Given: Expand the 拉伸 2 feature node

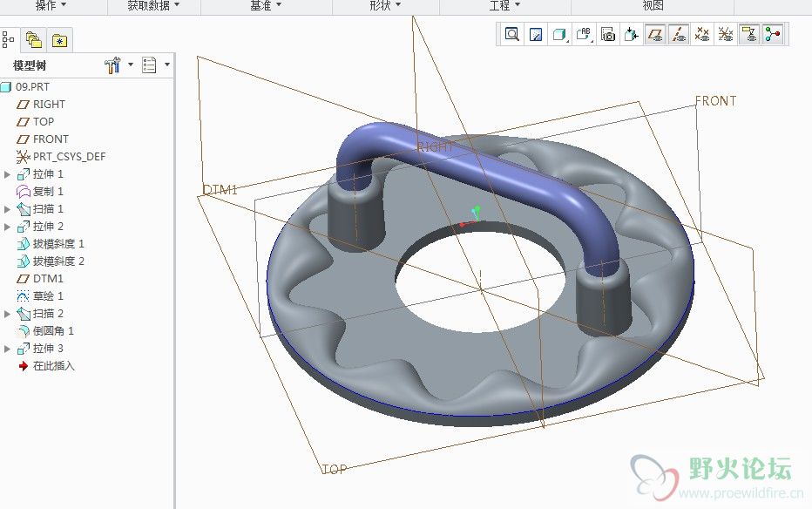Looking at the screenshot, I should 7,227.
